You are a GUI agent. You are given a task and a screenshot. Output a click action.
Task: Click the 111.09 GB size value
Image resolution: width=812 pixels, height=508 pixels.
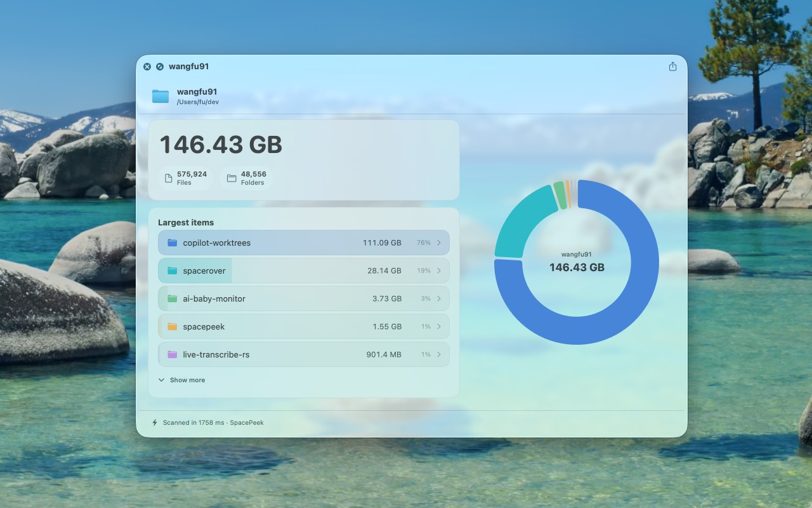coord(382,243)
